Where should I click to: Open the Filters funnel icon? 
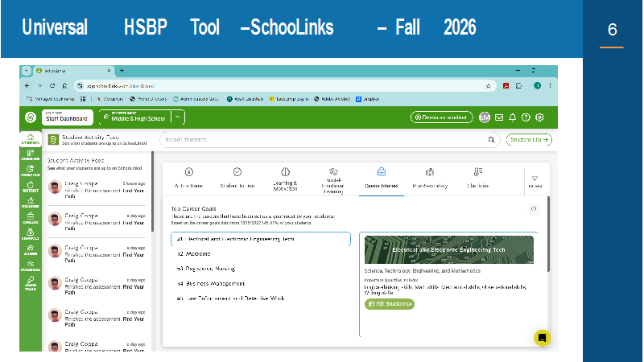pos(535,182)
